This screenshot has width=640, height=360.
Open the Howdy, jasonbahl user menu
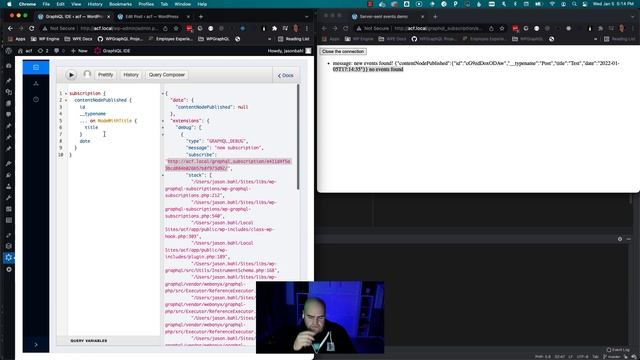(x=289, y=51)
